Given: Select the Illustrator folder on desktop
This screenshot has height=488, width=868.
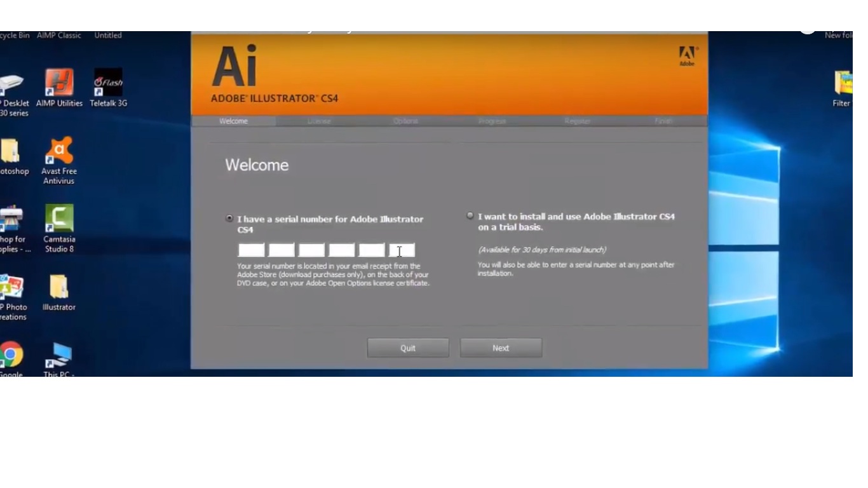Looking at the screenshot, I should pyautogui.click(x=59, y=288).
